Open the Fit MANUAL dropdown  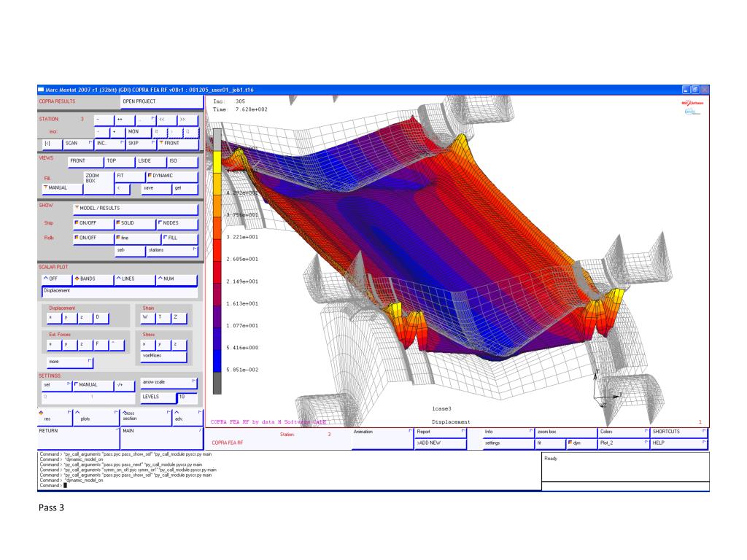63,189
